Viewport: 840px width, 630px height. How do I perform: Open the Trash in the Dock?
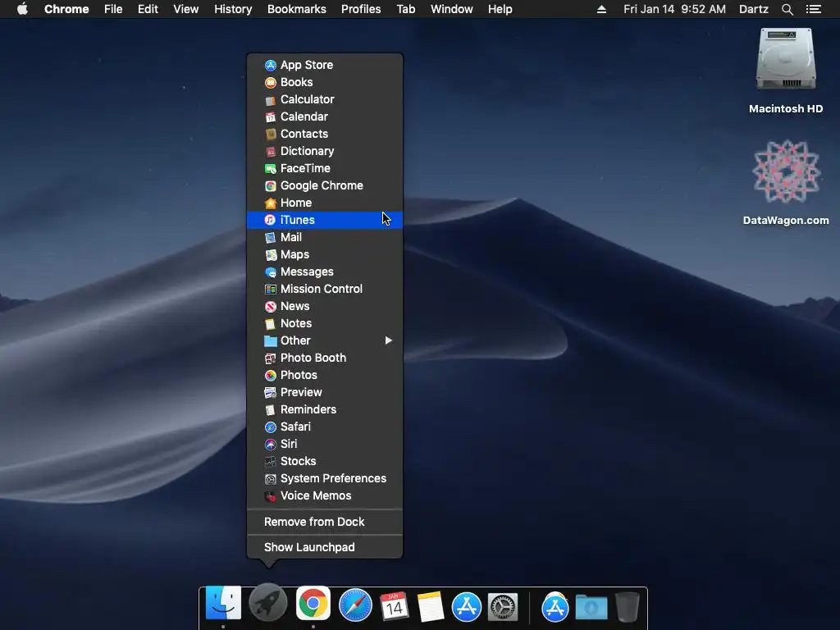click(627, 608)
